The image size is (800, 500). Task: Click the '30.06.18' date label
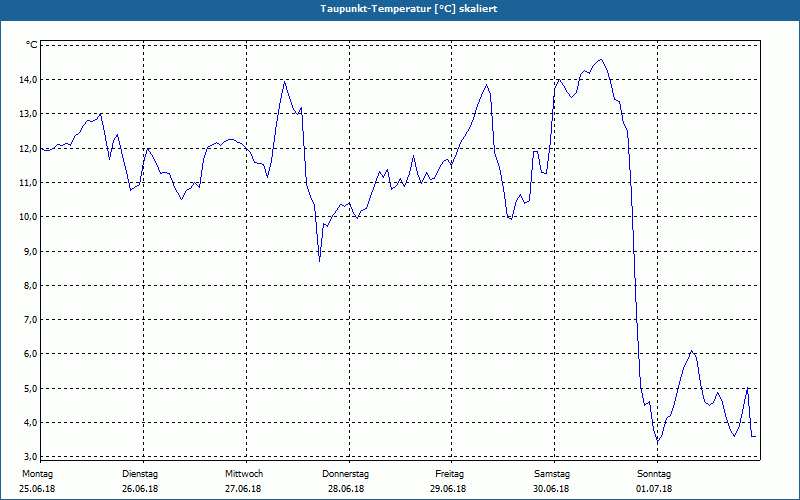551,489
